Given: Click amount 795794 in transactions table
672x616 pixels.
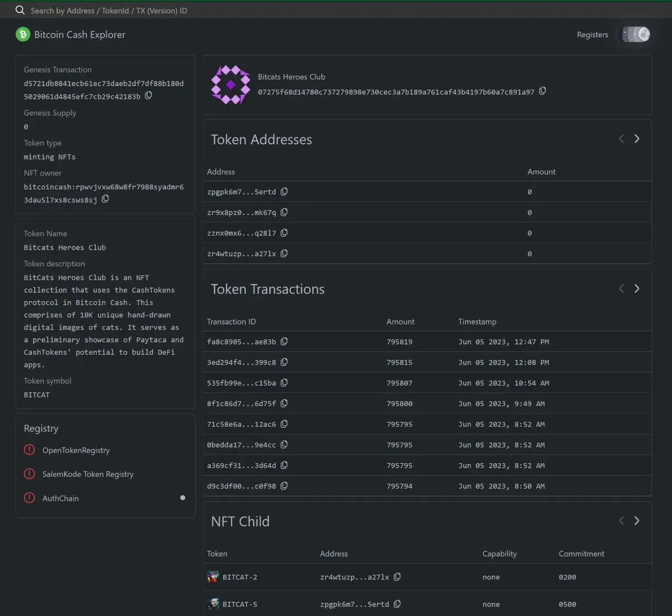Looking at the screenshot, I should (399, 486).
